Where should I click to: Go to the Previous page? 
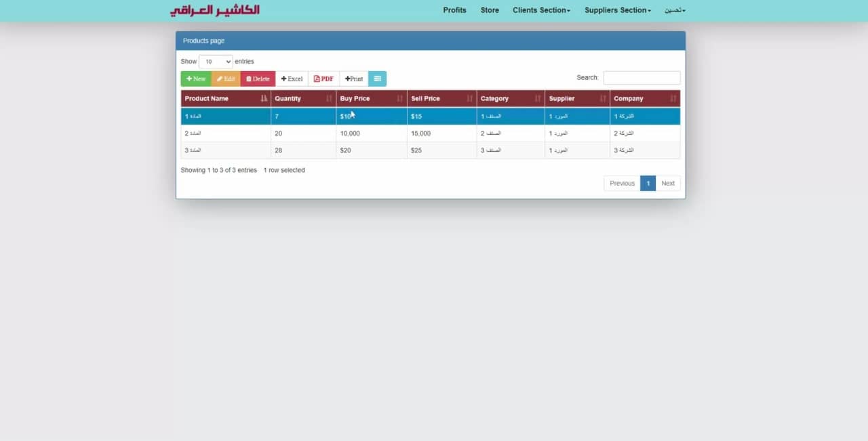click(x=622, y=184)
